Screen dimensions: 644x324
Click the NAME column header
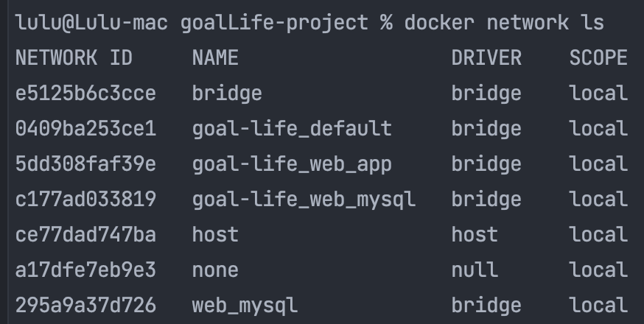pos(215,57)
